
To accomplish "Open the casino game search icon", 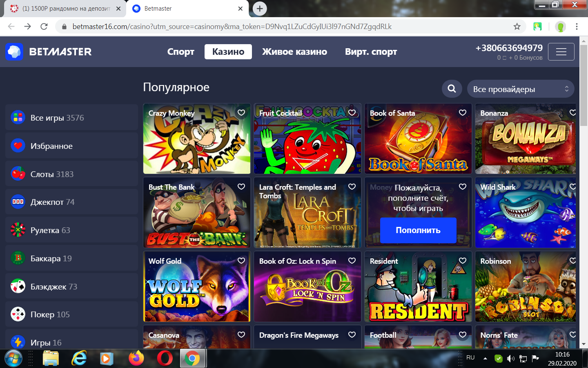I will coord(452,89).
